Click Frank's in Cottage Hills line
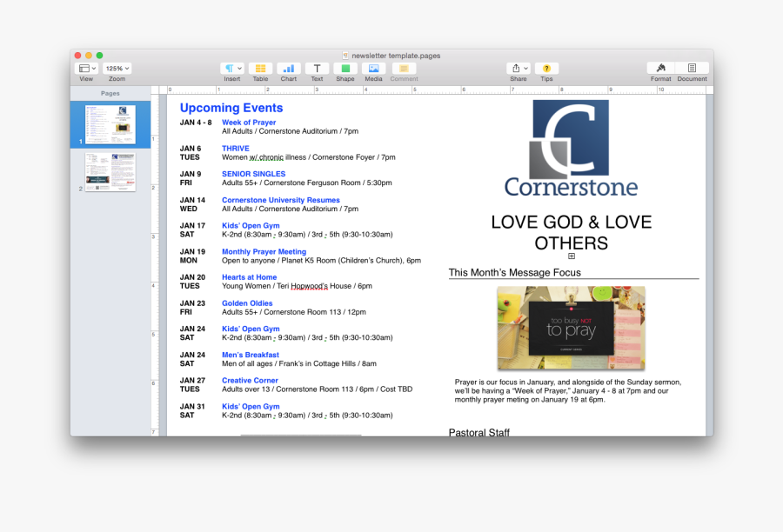Screen dimensions: 783x532 299,363
